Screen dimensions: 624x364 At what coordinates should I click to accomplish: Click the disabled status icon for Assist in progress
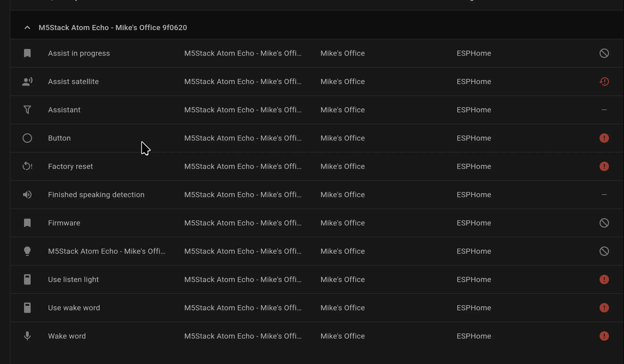[604, 53]
